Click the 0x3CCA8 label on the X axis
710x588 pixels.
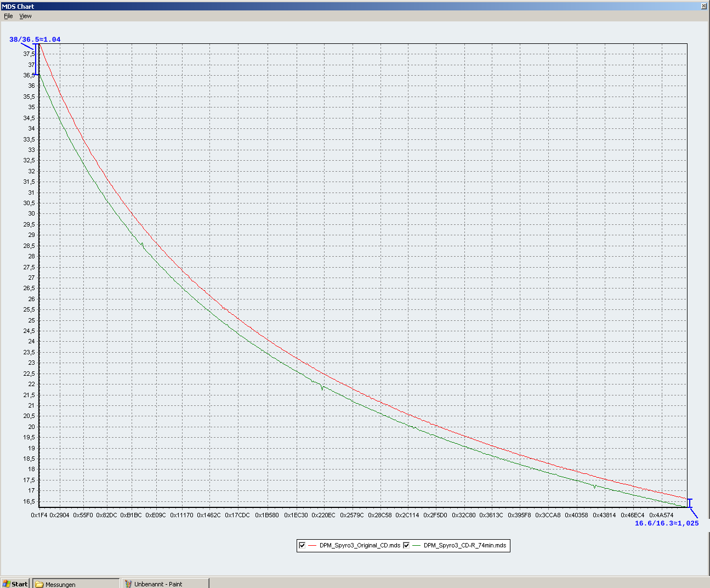coord(548,515)
